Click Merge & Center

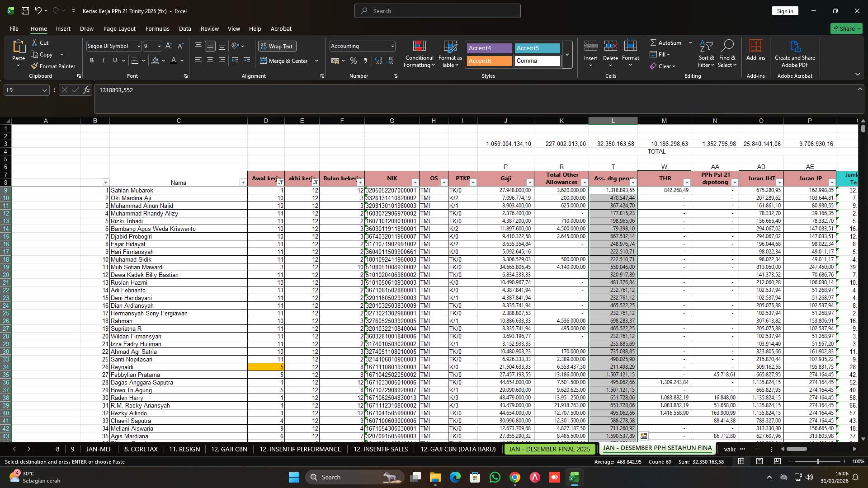tap(285, 61)
